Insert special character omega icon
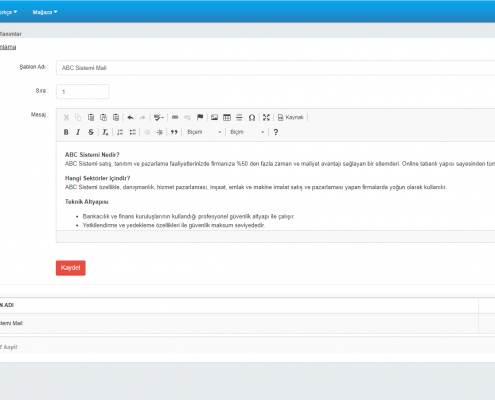This screenshot has height=400, width=495. (252, 117)
